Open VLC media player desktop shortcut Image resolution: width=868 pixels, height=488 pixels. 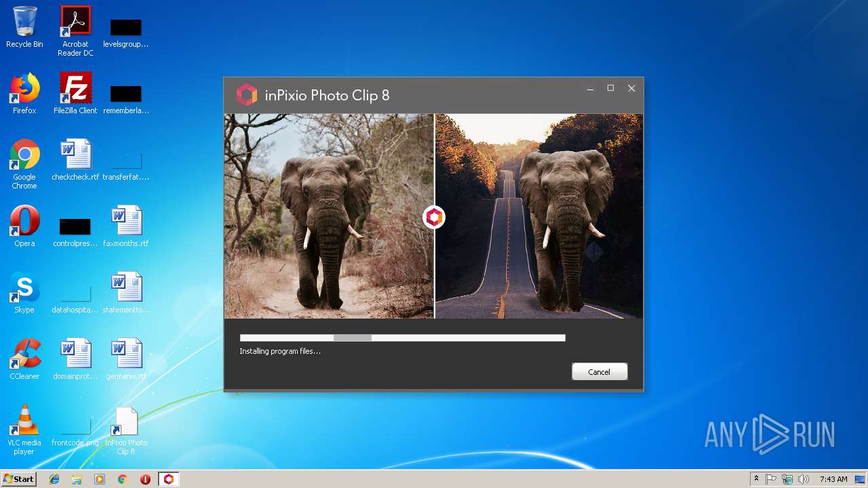[24, 430]
